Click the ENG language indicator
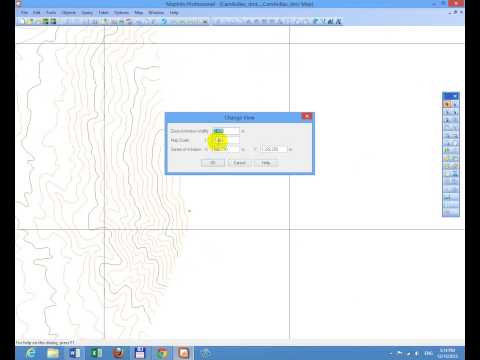 (429, 353)
